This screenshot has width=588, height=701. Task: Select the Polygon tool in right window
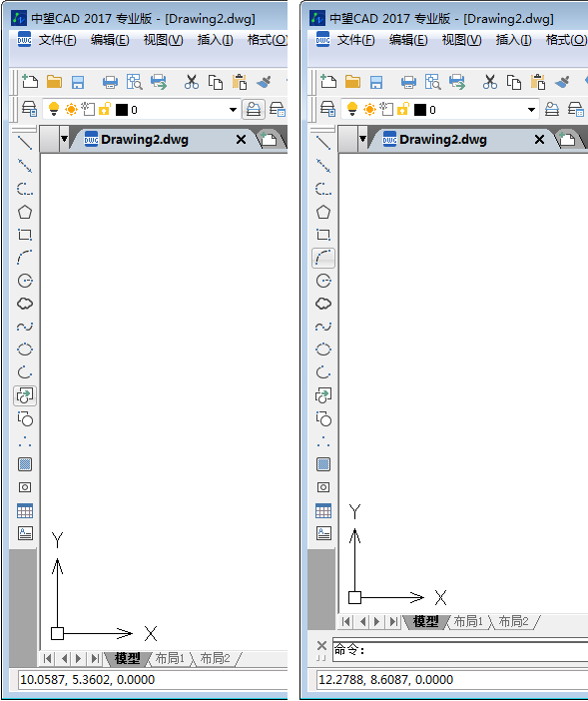[x=323, y=212]
